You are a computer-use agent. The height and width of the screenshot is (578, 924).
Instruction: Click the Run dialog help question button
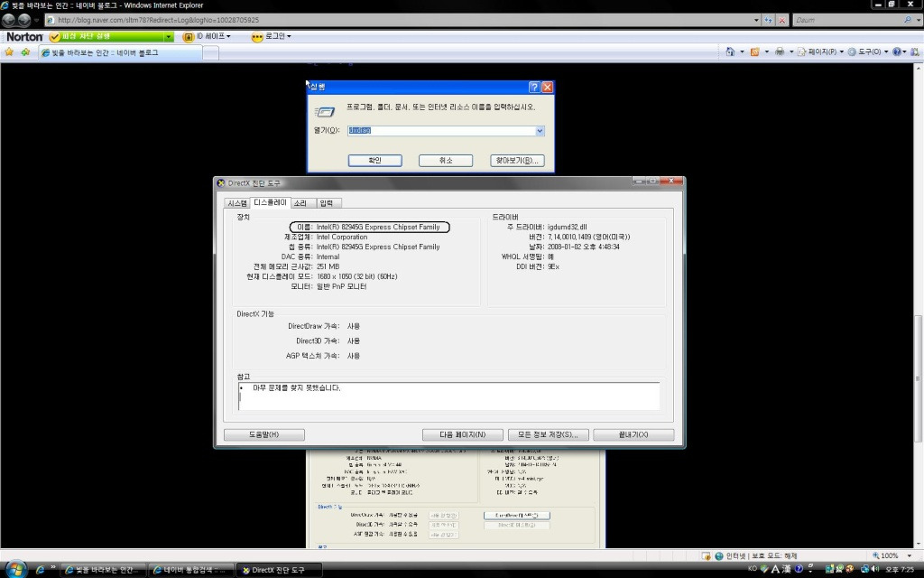click(x=534, y=88)
